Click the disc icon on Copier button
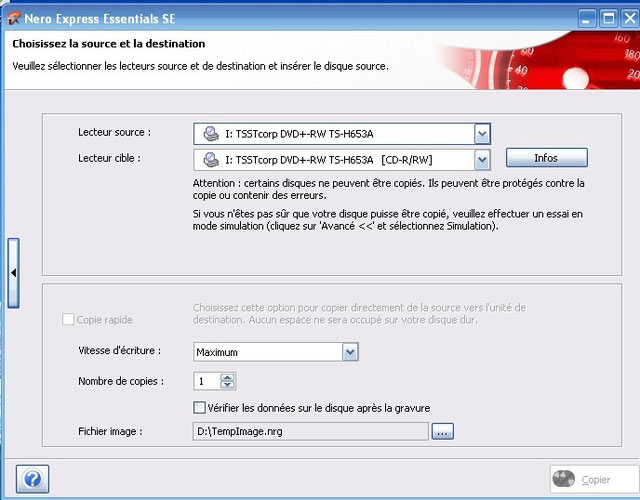This screenshot has height=500, width=640. point(564,479)
